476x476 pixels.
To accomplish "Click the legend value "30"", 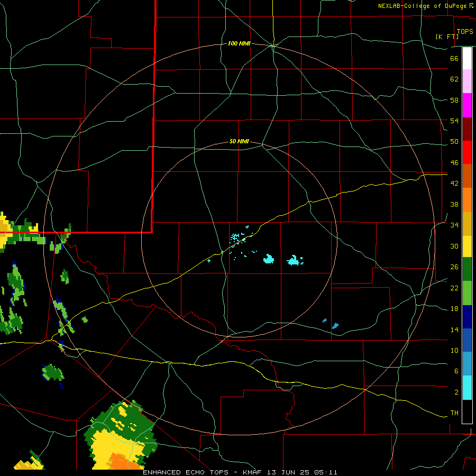I will (454, 246).
